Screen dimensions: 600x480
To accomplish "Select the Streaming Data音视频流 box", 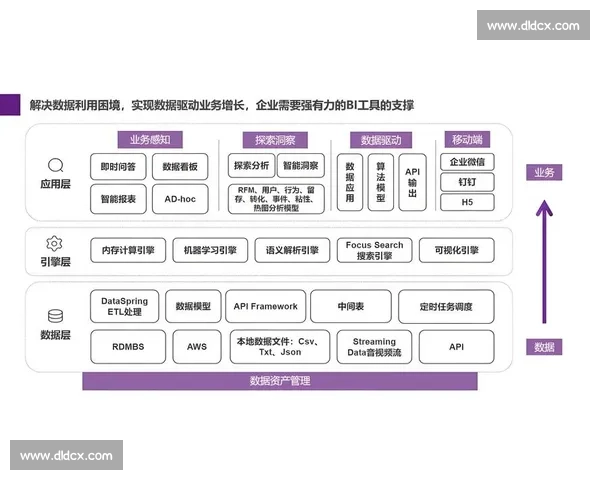I will tap(374, 347).
